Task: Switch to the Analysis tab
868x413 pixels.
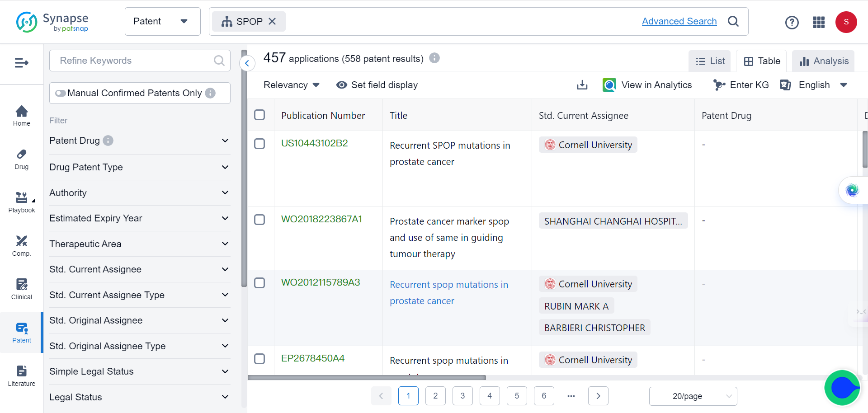Action: point(823,61)
